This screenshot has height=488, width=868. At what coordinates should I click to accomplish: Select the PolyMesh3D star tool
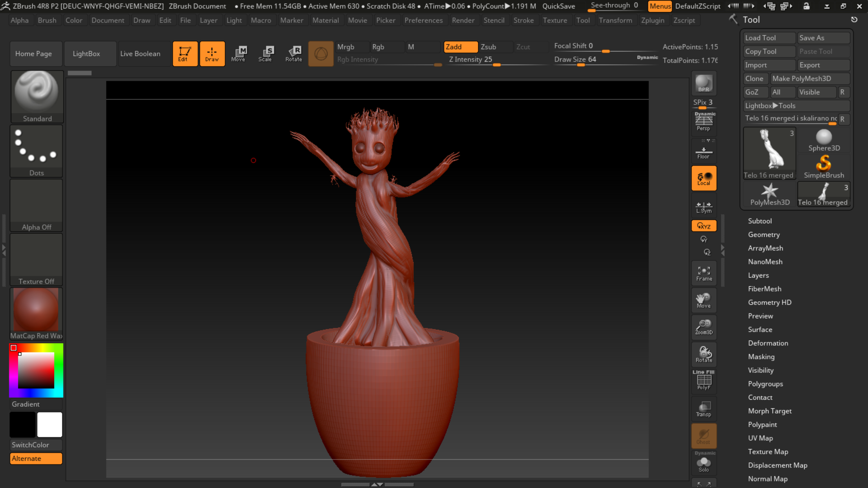click(x=769, y=194)
